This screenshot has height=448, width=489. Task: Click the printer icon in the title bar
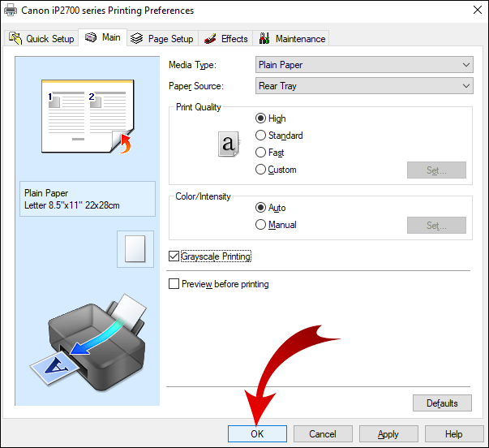pos(11,11)
